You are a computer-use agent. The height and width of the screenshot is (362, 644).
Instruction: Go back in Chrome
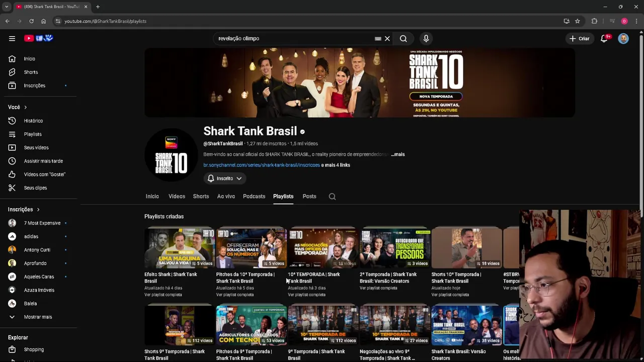[x=7, y=21]
